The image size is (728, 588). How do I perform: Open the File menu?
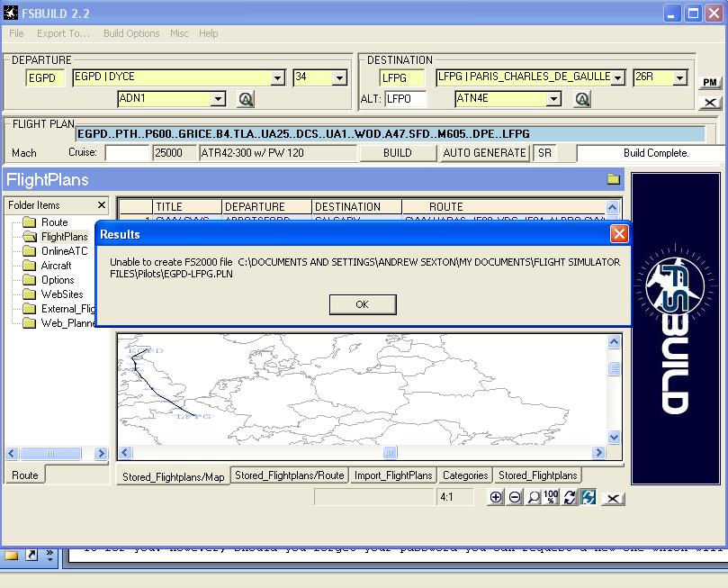pyautogui.click(x=16, y=33)
